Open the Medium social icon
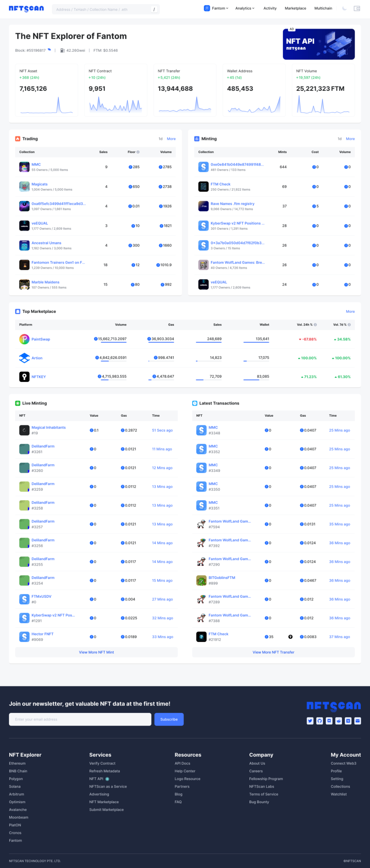Viewport: 370px width, 868px height. pyautogui.click(x=348, y=721)
